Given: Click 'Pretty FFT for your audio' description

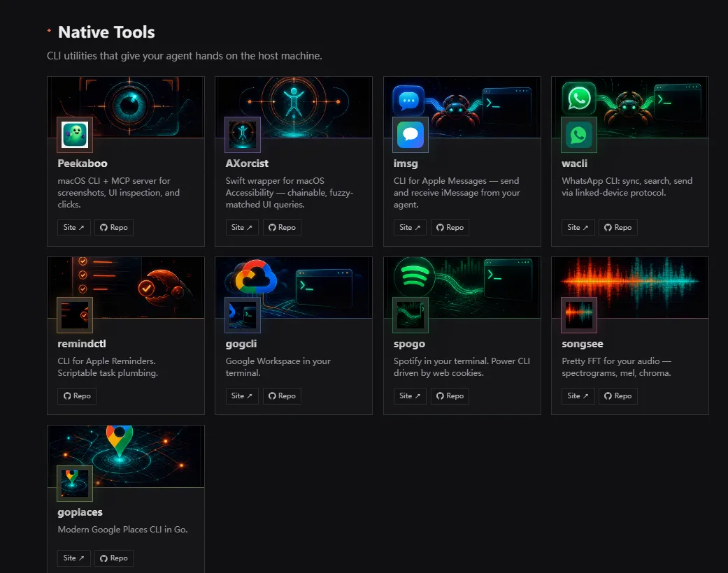Looking at the screenshot, I should pos(617,367).
